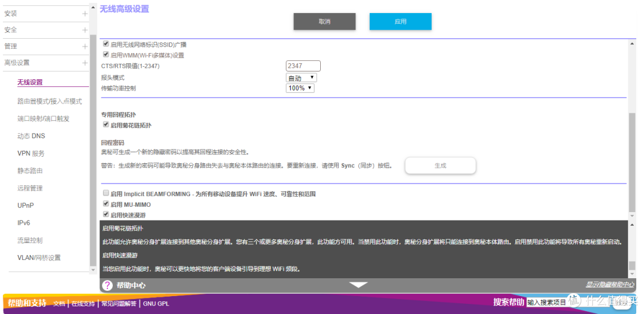Open the GNU GPL link
This screenshot has width=644, height=314.
156,304
